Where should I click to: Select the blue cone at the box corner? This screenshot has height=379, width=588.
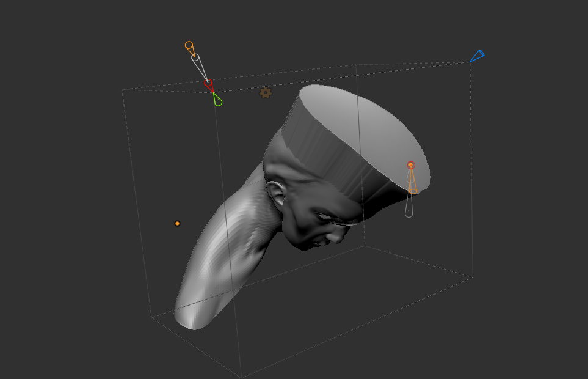click(477, 56)
